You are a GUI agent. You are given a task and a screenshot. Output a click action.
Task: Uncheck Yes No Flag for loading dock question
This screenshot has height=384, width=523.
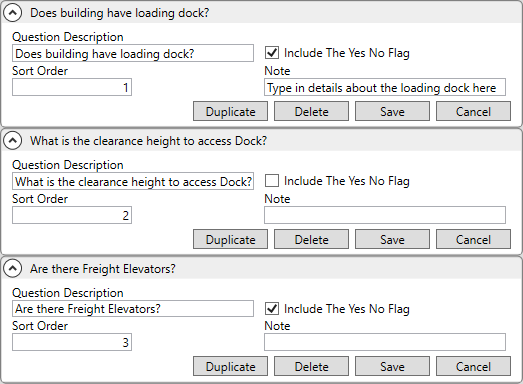[272, 53]
